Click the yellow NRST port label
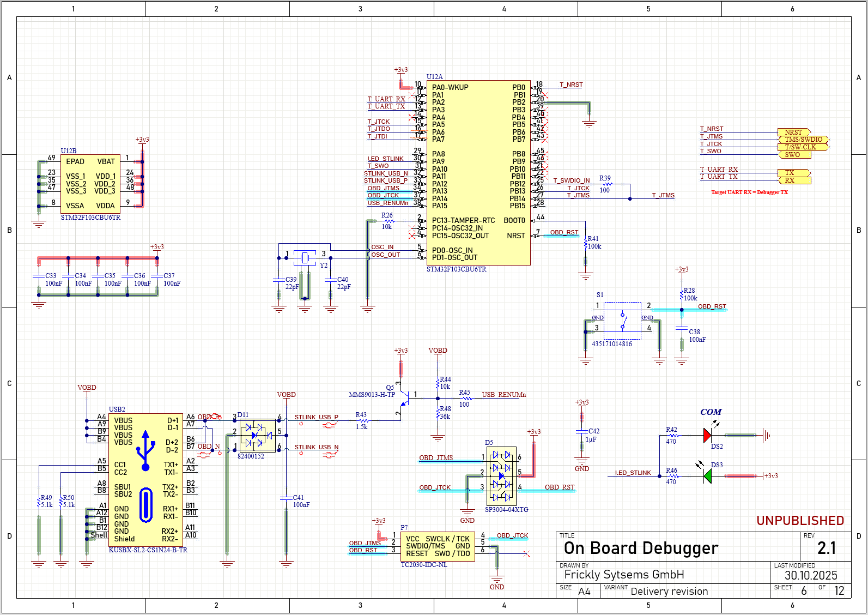This screenshot has width=868, height=615. [x=793, y=132]
